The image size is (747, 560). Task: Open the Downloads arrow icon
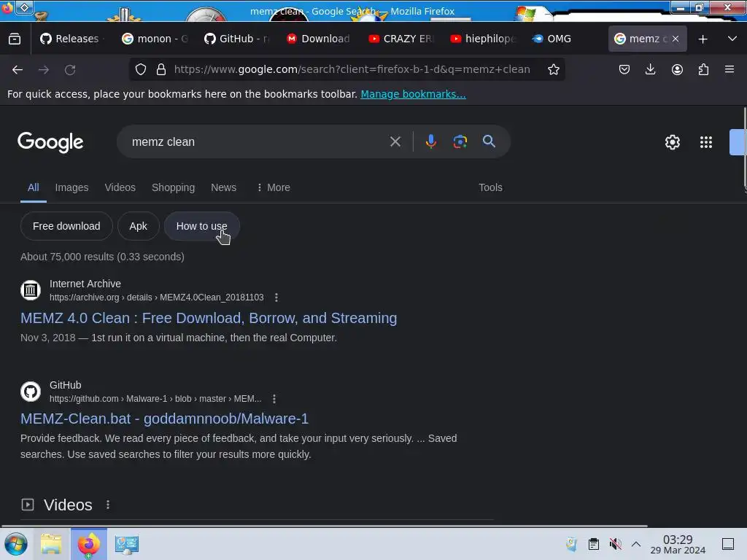(x=650, y=69)
